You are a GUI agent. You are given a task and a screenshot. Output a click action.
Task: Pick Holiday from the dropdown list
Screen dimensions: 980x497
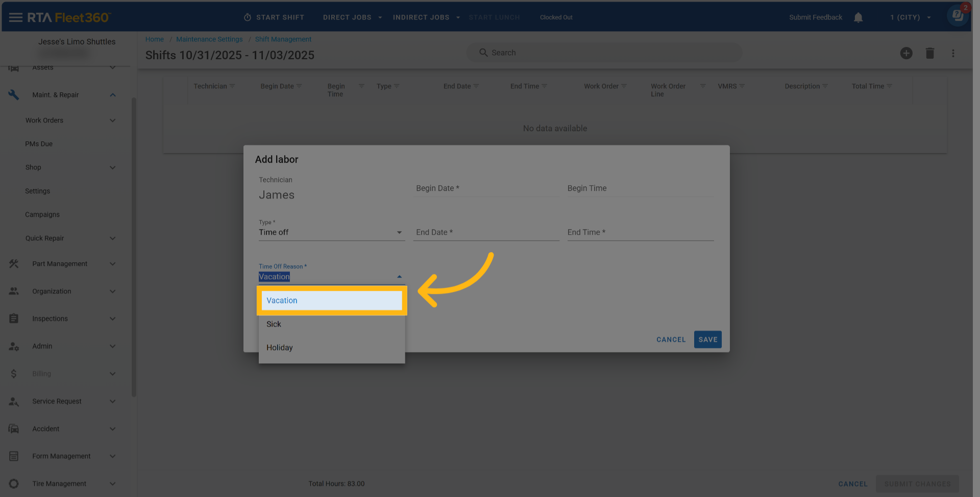click(x=280, y=347)
